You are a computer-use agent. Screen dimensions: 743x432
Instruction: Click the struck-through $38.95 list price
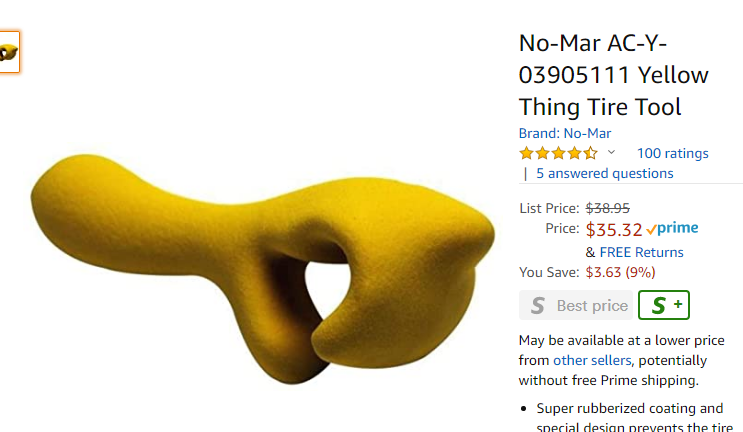tap(607, 208)
